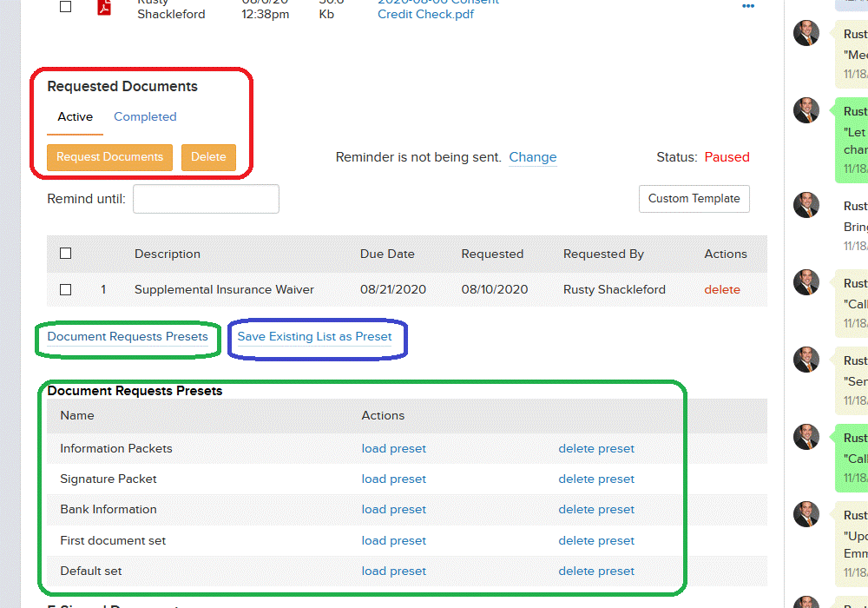
Task: Click the Request Documents button
Action: [109, 157]
